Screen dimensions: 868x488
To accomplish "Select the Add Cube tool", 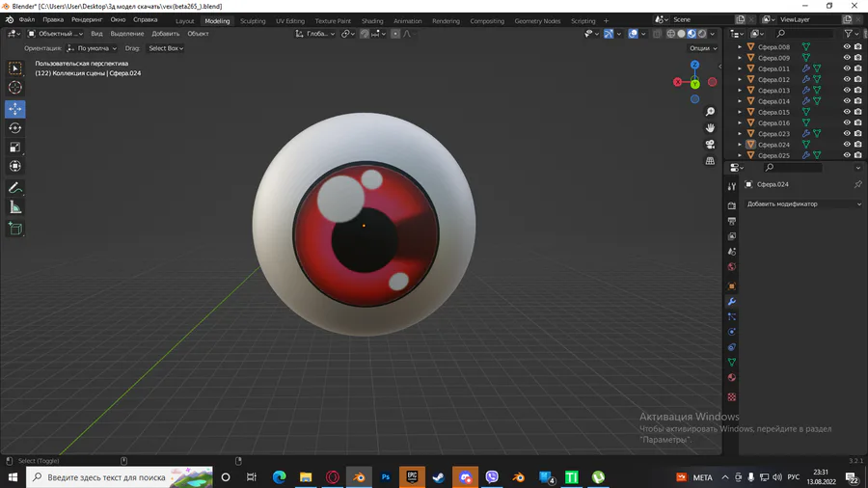I will 14,229.
